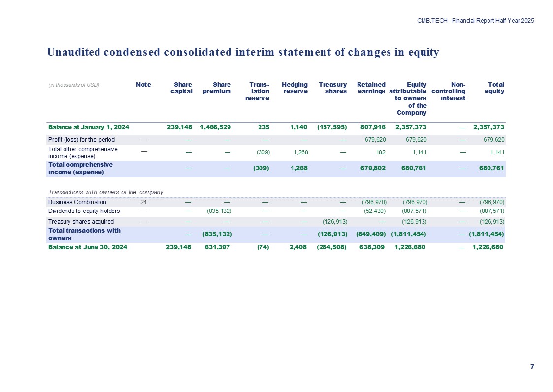Select the "in thousands of USD" label
The height and width of the screenshot is (392, 553).
pos(74,85)
